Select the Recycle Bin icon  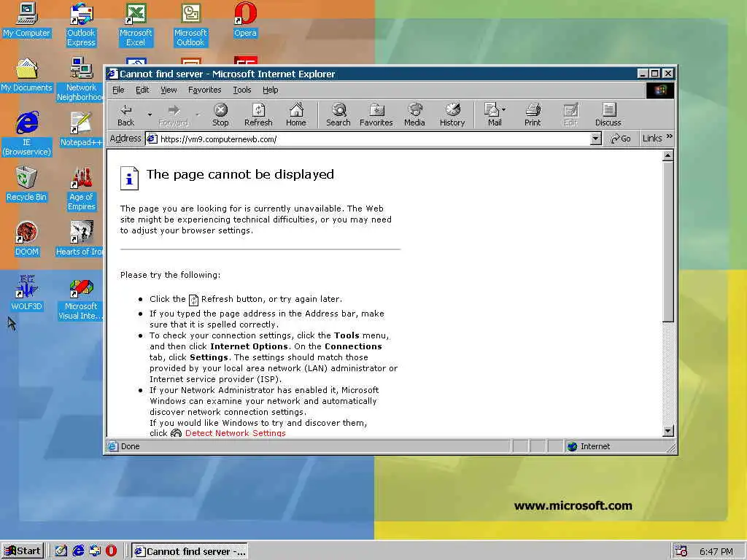(27, 184)
